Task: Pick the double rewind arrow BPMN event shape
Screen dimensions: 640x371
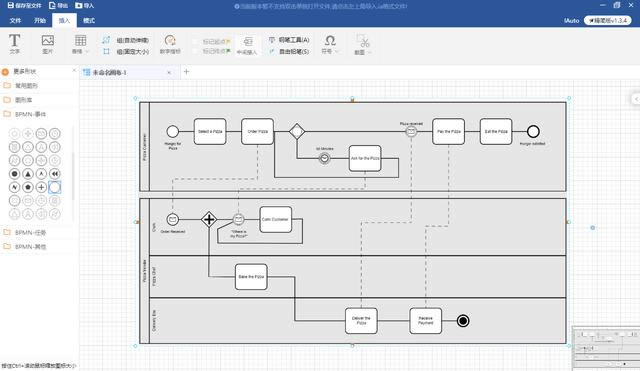Action: [55, 174]
